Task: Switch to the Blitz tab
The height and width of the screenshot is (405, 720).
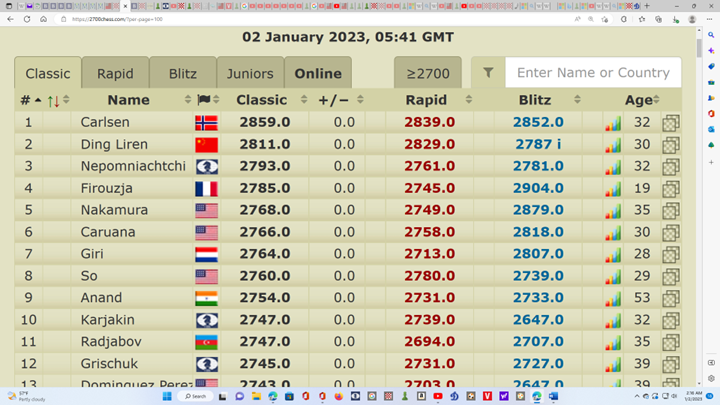Action: pos(182,73)
